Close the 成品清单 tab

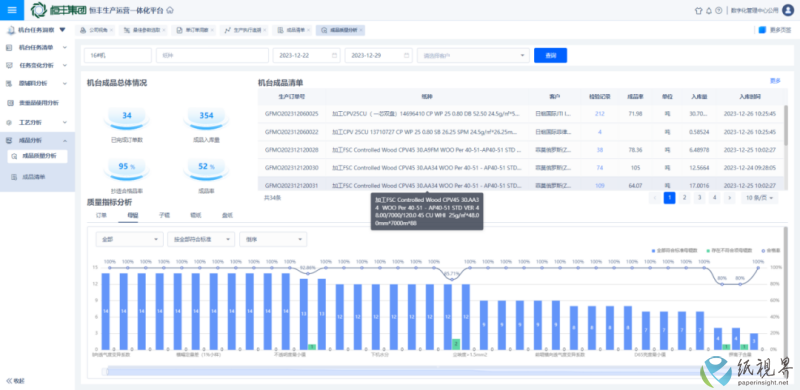[309, 30]
